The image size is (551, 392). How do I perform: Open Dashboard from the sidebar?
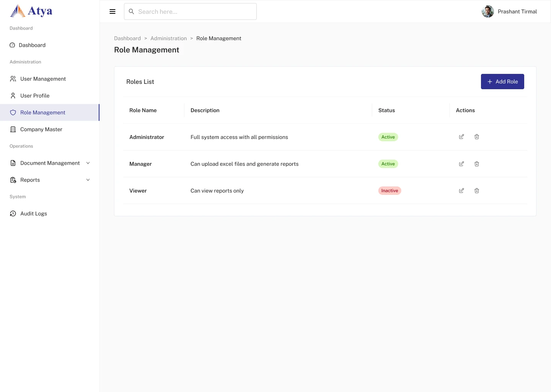click(x=50, y=45)
